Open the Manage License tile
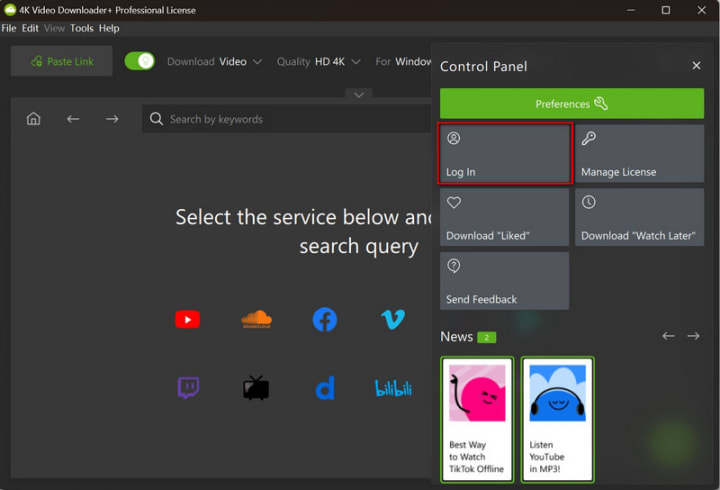This screenshot has width=720, height=490. pos(639,153)
